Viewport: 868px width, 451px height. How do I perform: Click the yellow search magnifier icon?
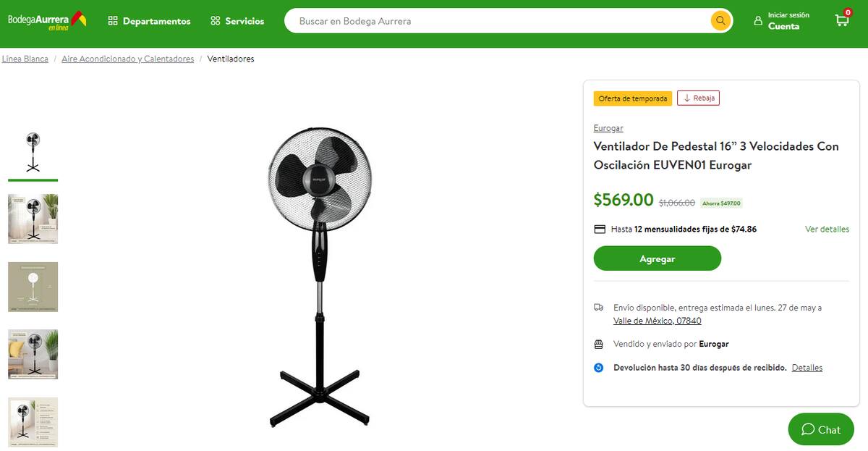[x=720, y=21]
